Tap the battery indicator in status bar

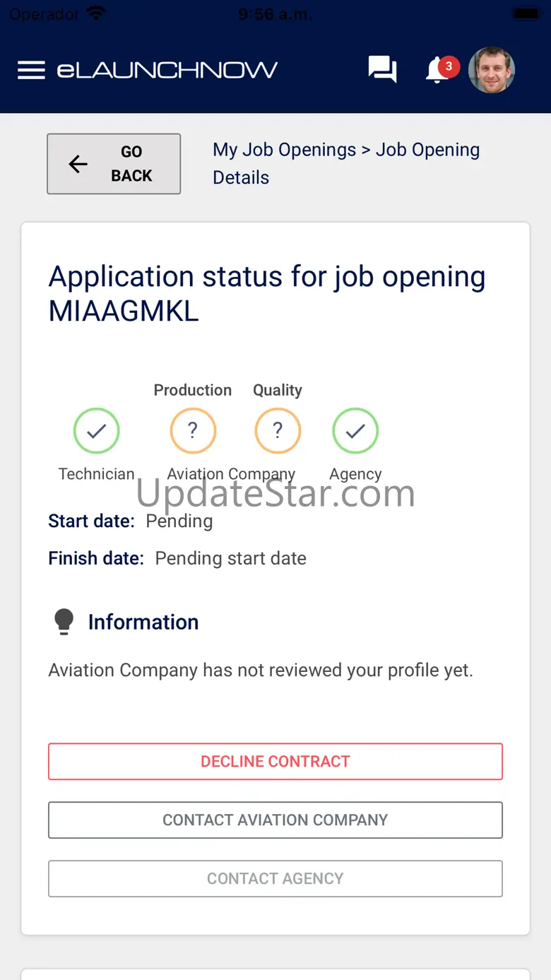pyautogui.click(x=526, y=13)
